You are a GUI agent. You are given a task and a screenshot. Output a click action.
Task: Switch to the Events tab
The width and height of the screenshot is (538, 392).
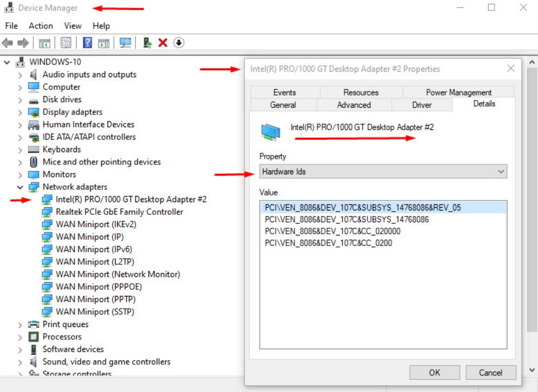click(285, 93)
